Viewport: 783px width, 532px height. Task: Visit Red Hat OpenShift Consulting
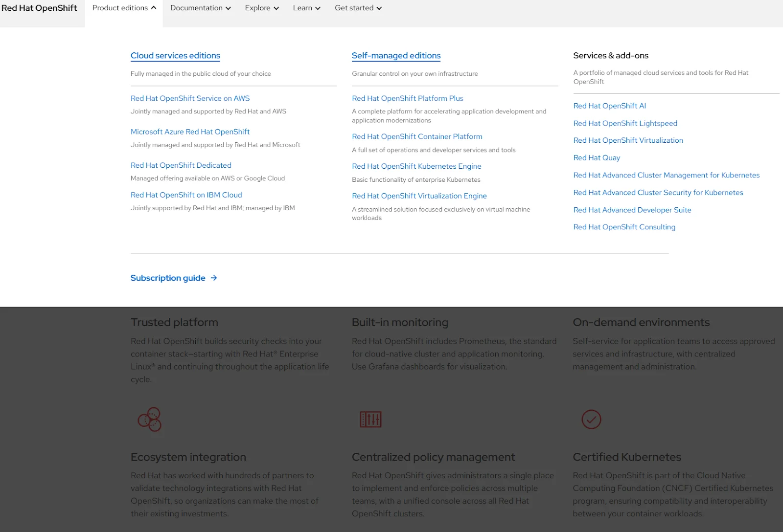(x=624, y=227)
